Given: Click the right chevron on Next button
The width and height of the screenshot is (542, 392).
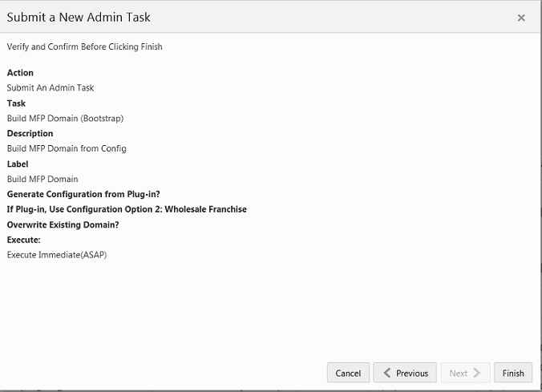Looking at the screenshot, I should pyautogui.click(x=478, y=373).
